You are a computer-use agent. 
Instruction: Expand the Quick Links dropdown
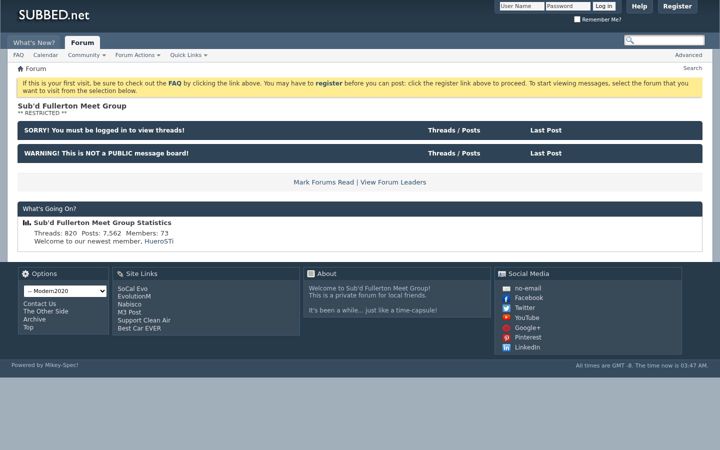coord(189,55)
